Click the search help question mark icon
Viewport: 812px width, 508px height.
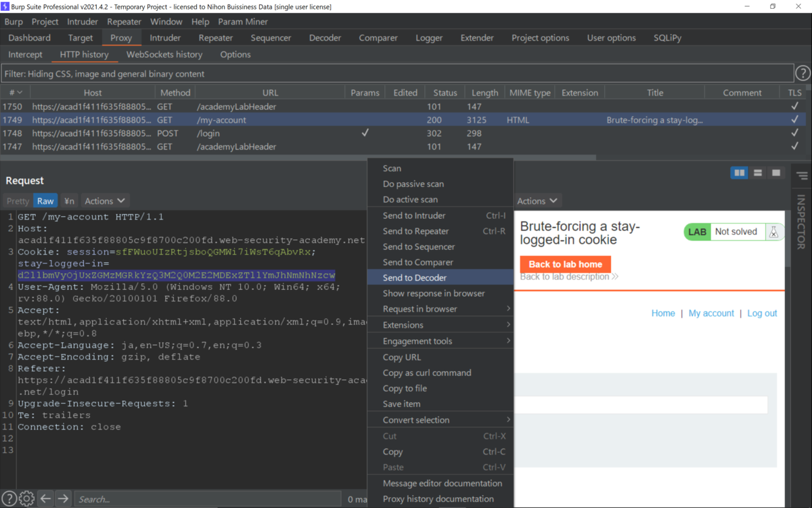9,499
